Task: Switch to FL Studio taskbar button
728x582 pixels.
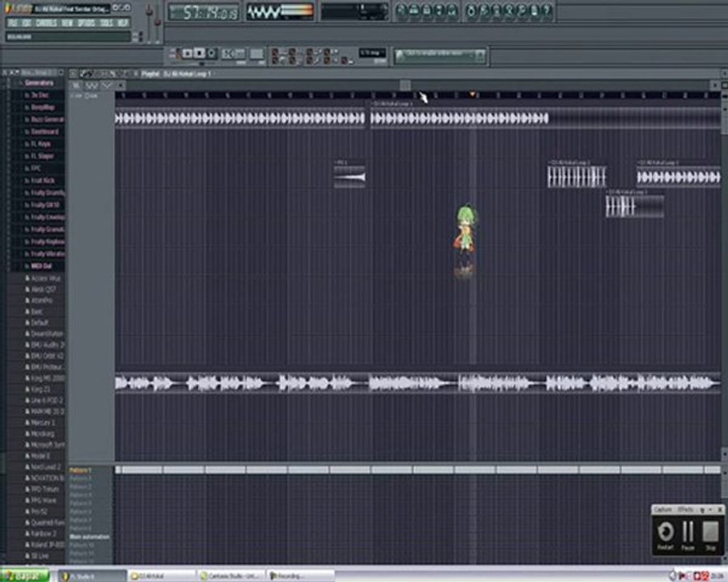Action: (x=92, y=576)
